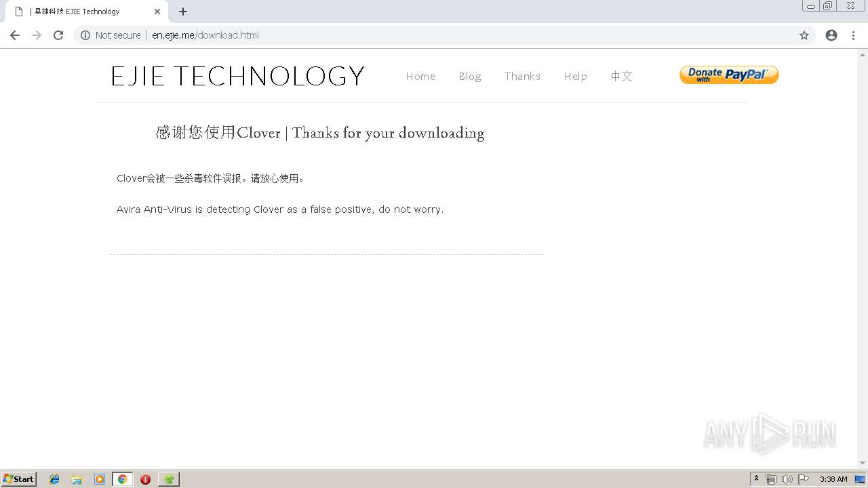
Task: Click the Show desktop tray button
Action: click(x=861, y=479)
